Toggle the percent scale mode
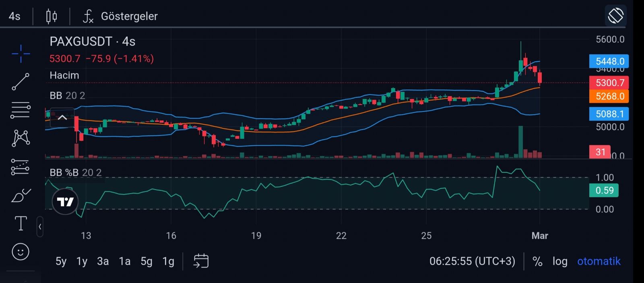644x283 pixels. [x=537, y=261]
